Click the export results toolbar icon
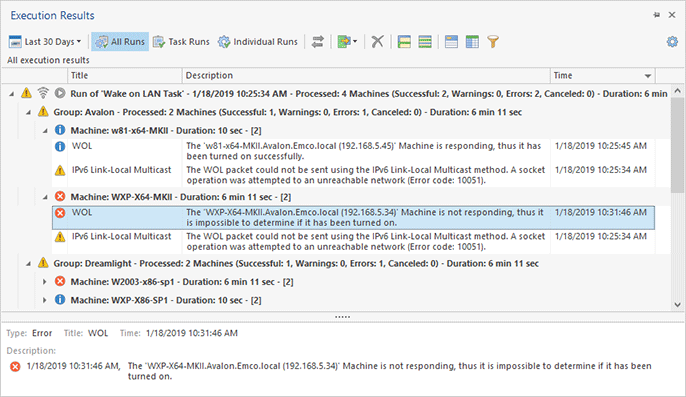The width and height of the screenshot is (686, 397). (347, 42)
